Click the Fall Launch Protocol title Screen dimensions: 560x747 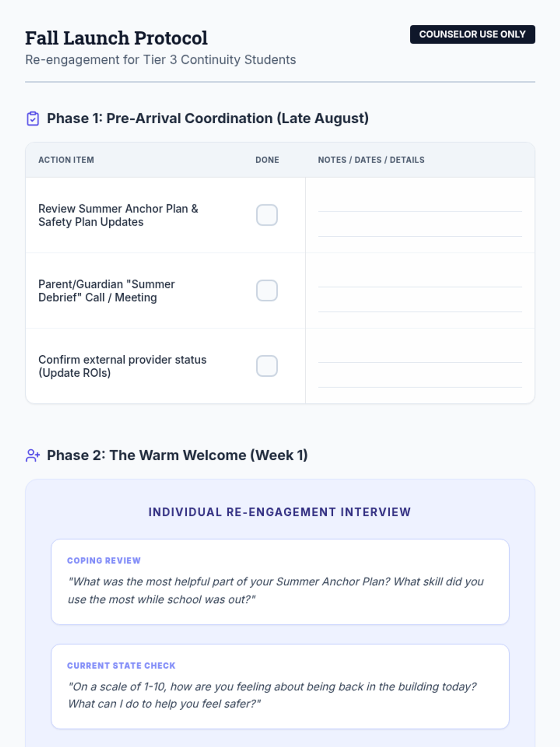pos(116,38)
